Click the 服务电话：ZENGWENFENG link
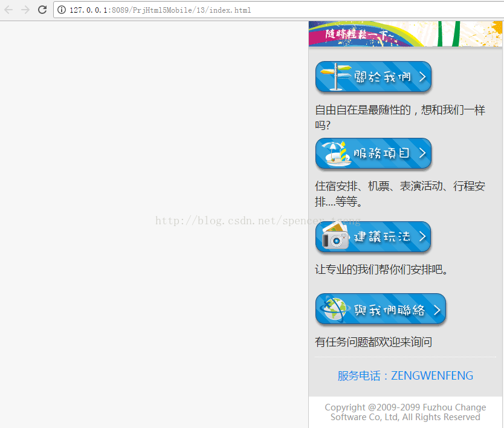The width and height of the screenshot is (504, 428). [x=405, y=375]
